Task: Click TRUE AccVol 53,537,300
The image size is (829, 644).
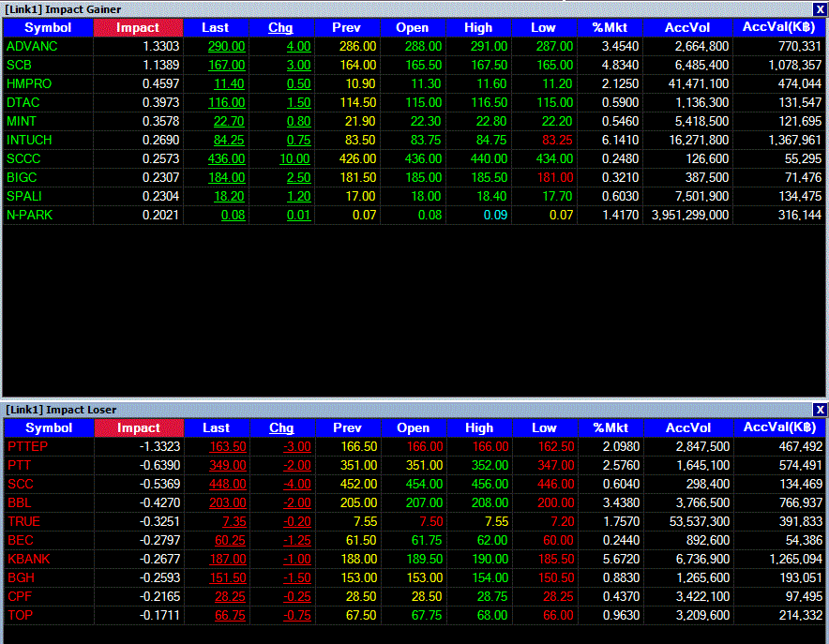Action: (700, 521)
